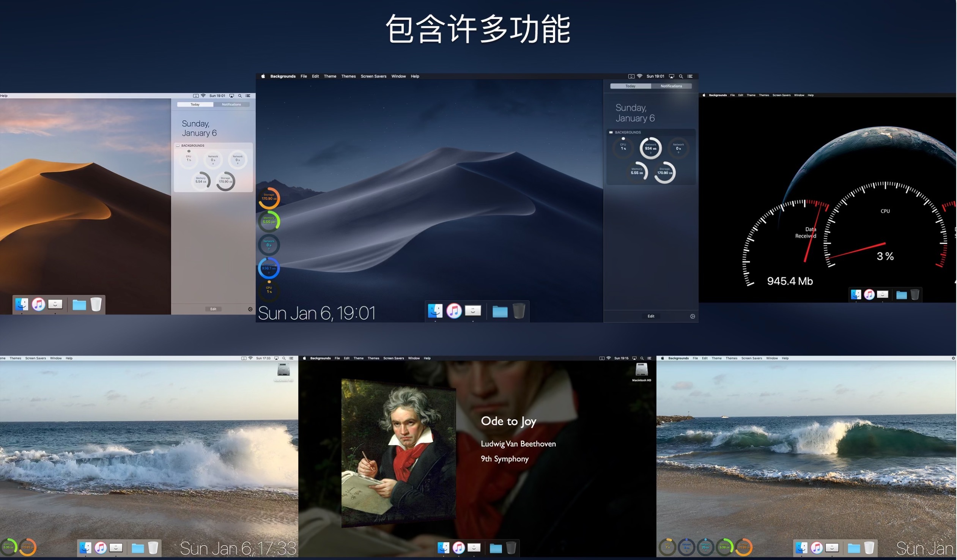This screenshot has width=957, height=560.
Task: Open Window menu in left wave window
Action: coord(56,358)
